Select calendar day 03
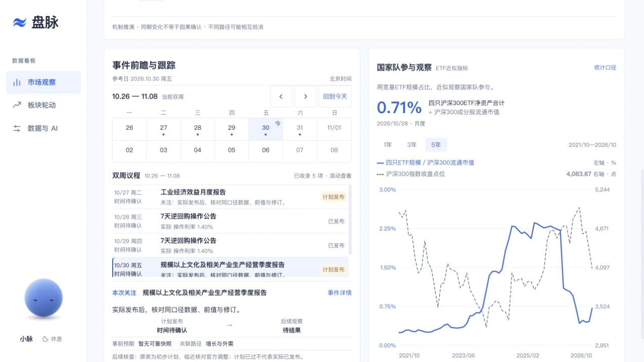This screenshot has width=644, height=362. [163, 151]
